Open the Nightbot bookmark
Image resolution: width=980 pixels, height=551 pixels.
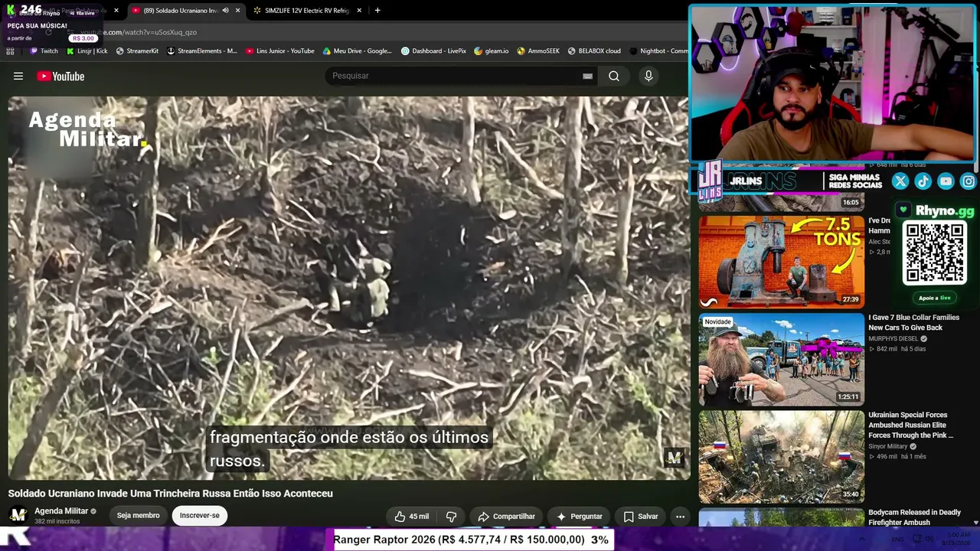(658, 51)
